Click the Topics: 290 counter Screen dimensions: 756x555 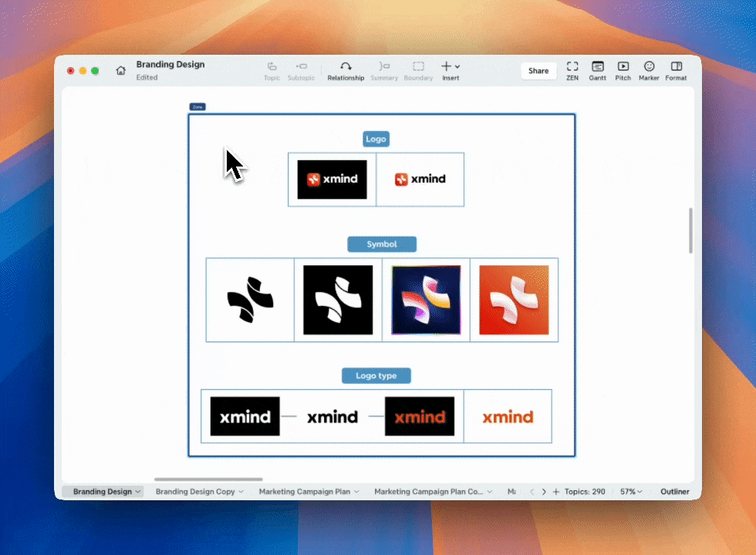tap(585, 492)
